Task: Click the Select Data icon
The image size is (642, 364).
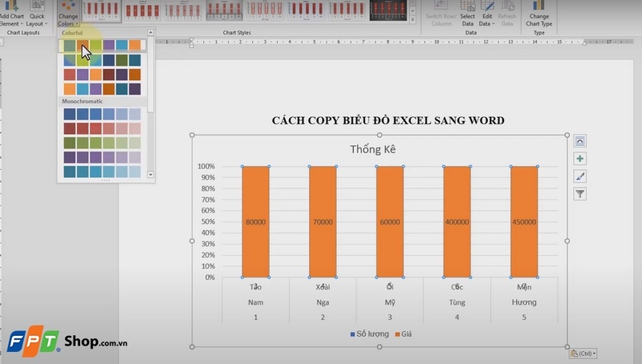Action: (x=467, y=6)
